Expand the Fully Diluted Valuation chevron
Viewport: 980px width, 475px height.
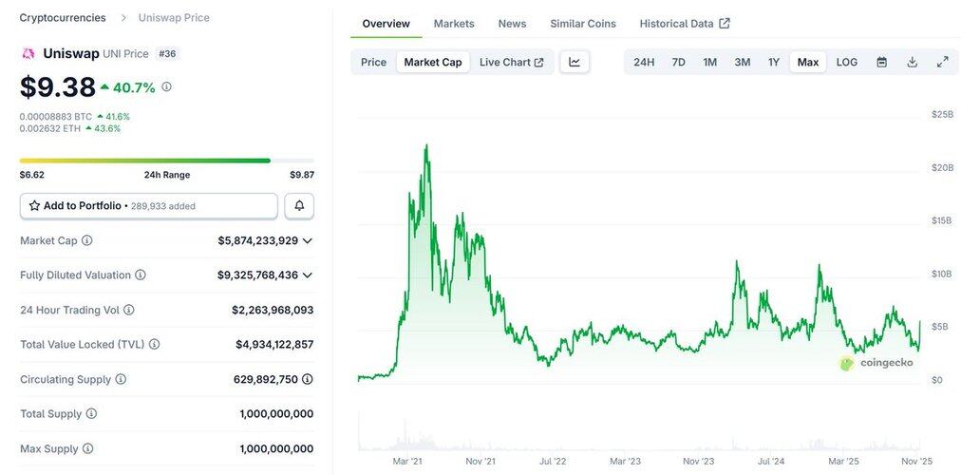point(307,275)
